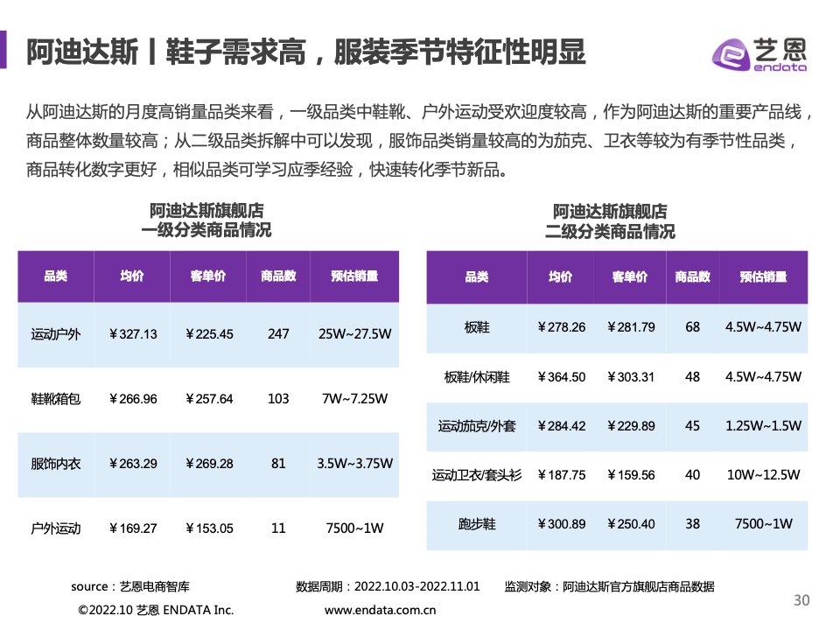Click the ¥169.27 average price cell
The height and width of the screenshot is (630, 840).
point(133,528)
